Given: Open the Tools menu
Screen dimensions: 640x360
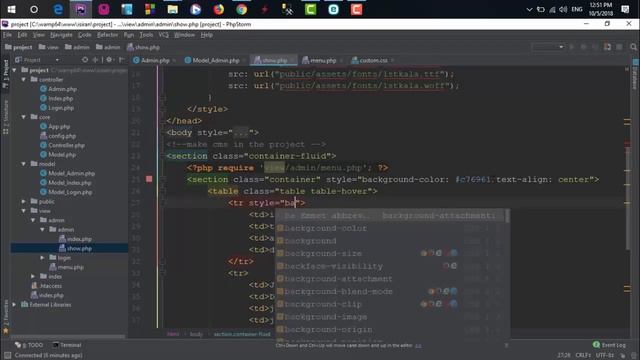Looking at the screenshot, I should tap(146, 35).
